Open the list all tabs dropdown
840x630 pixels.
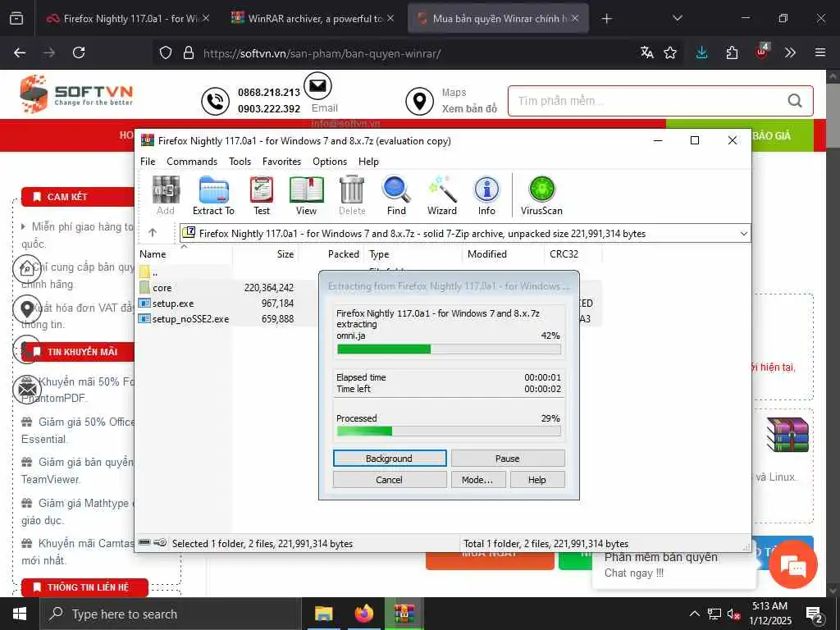(x=677, y=18)
